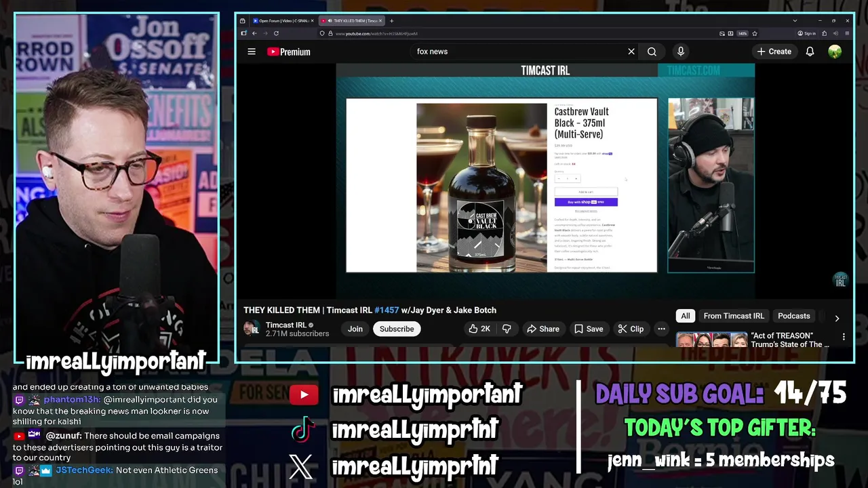This screenshot has height=488, width=868.
Task: Click the Castbrew Vault Black bottle image
Action: pyautogui.click(x=481, y=188)
